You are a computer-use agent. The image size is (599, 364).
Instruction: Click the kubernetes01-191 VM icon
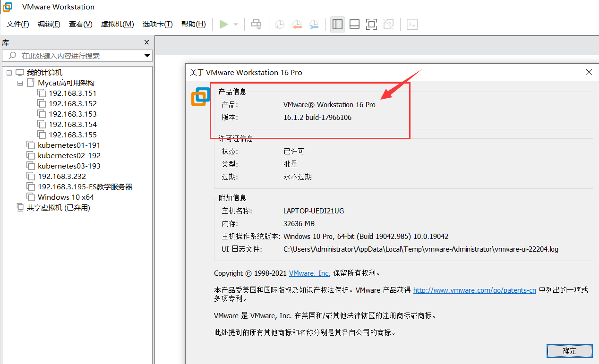(x=31, y=145)
